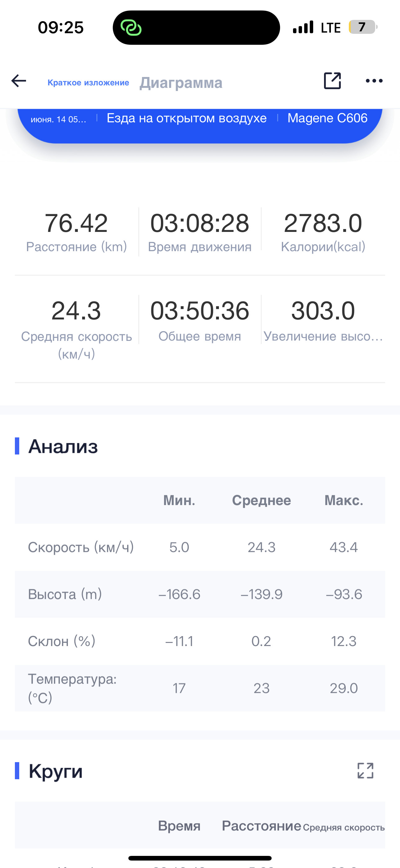
Task: Open the share/export icon
Action: (x=332, y=81)
